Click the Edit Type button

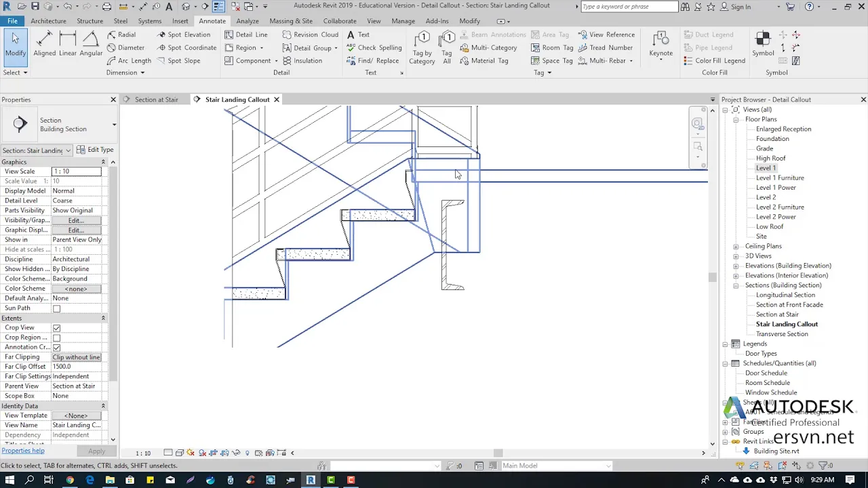click(x=95, y=150)
